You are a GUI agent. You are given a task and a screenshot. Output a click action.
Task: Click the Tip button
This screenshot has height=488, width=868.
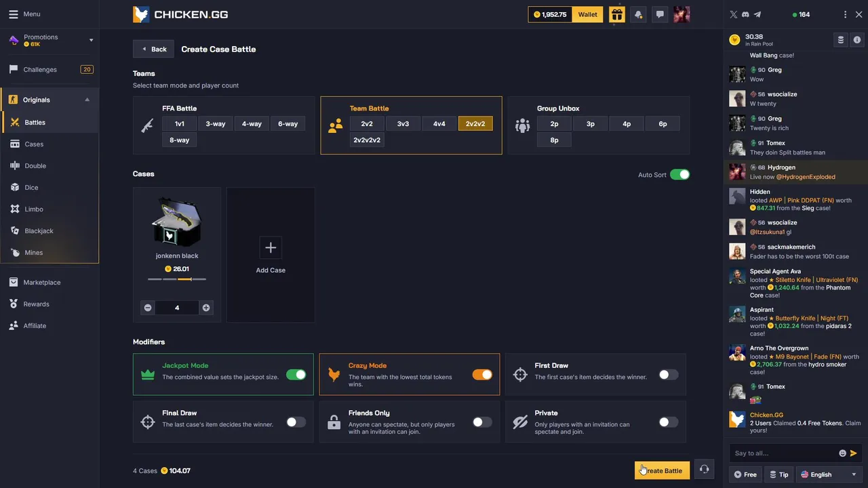[778, 474]
